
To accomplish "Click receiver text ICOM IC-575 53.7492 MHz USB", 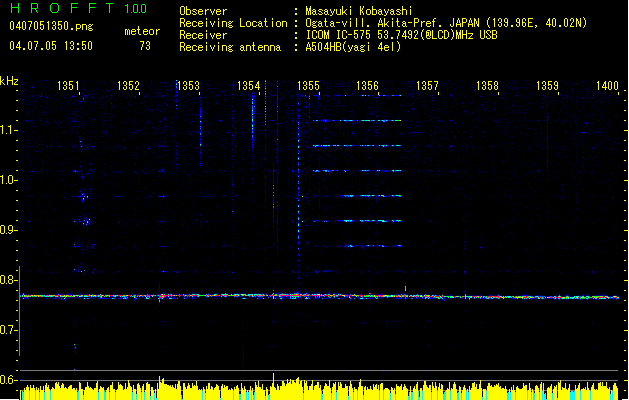I will pyautogui.click(x=401, y=35).
